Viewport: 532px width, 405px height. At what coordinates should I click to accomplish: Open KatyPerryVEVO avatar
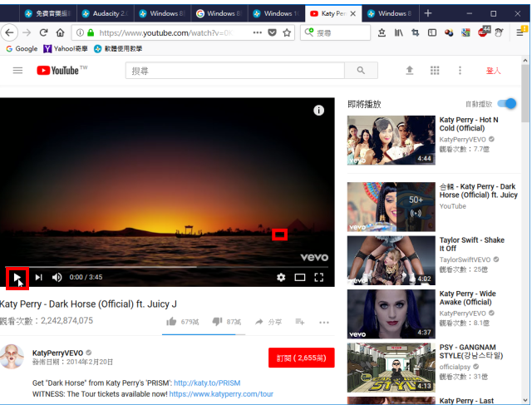12,357
